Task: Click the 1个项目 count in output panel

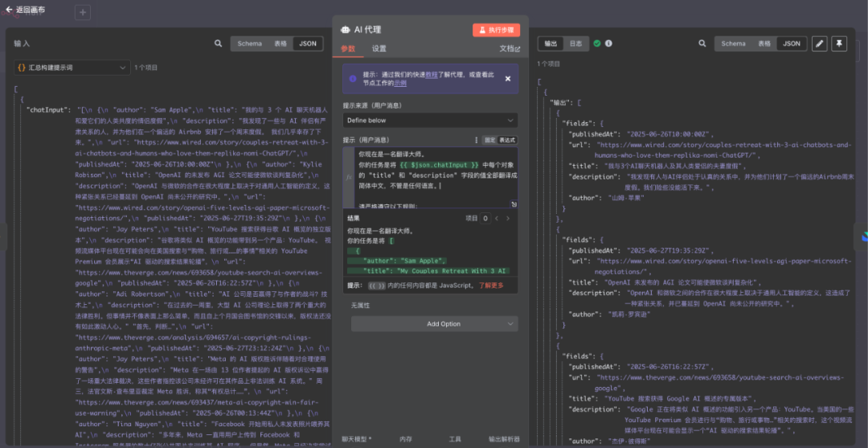Action: coord(549,64)
